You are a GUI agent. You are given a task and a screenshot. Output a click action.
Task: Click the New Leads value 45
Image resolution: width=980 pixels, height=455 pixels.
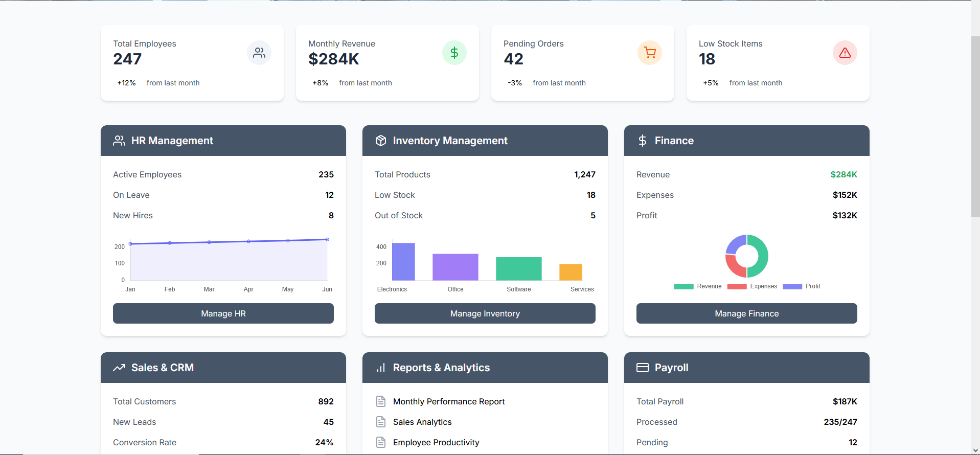(329, 422)
